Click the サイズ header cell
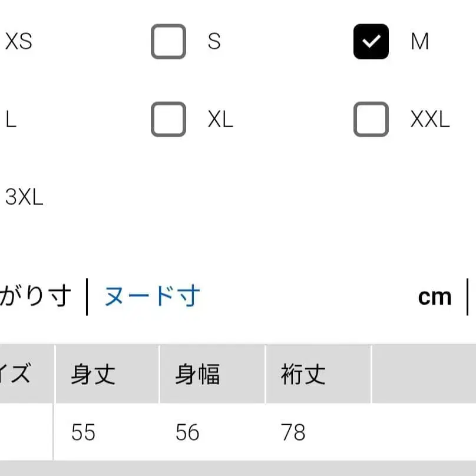The image size is (476, 476). click(18, 374)
